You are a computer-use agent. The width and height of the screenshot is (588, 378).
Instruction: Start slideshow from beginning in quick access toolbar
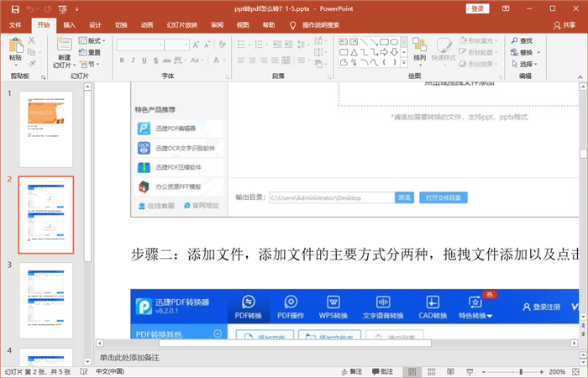[63, 9]
